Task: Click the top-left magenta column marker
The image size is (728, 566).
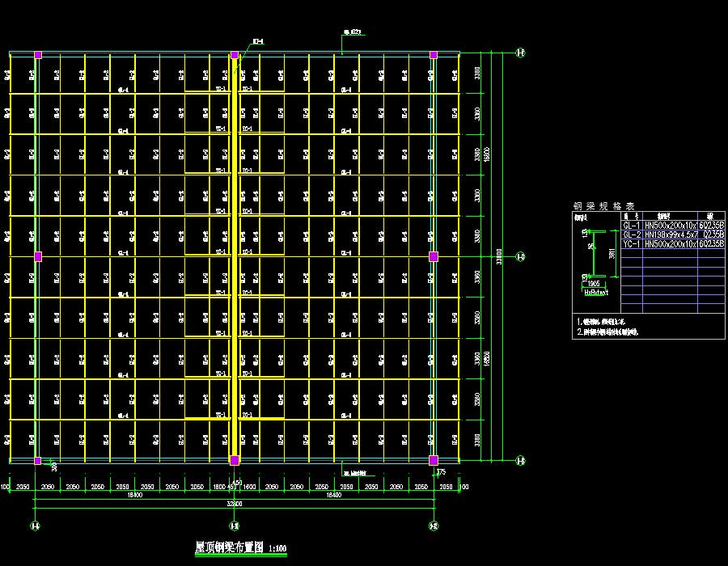Action: click(38, 55)
